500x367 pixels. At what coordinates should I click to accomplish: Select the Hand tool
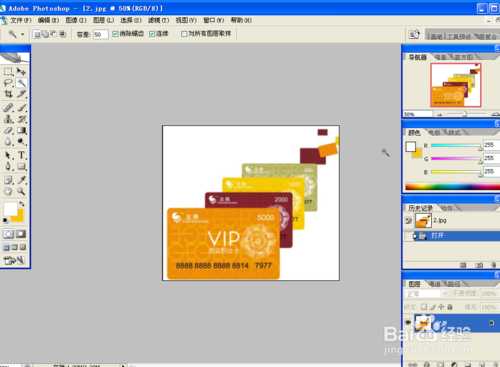click(x=8, y=191)
